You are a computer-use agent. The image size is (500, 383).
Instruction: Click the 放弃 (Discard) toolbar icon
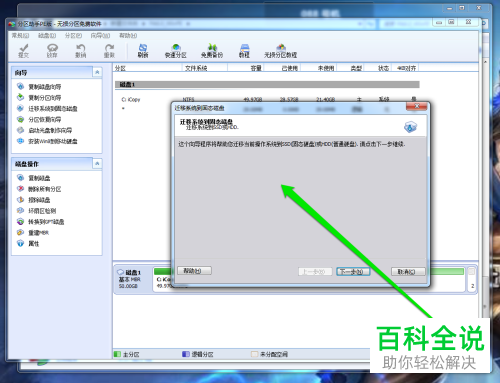(x=52, y=51)
